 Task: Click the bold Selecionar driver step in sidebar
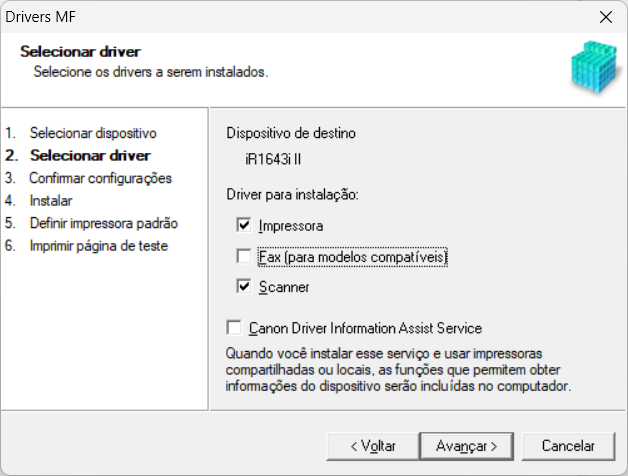[90, 155]
